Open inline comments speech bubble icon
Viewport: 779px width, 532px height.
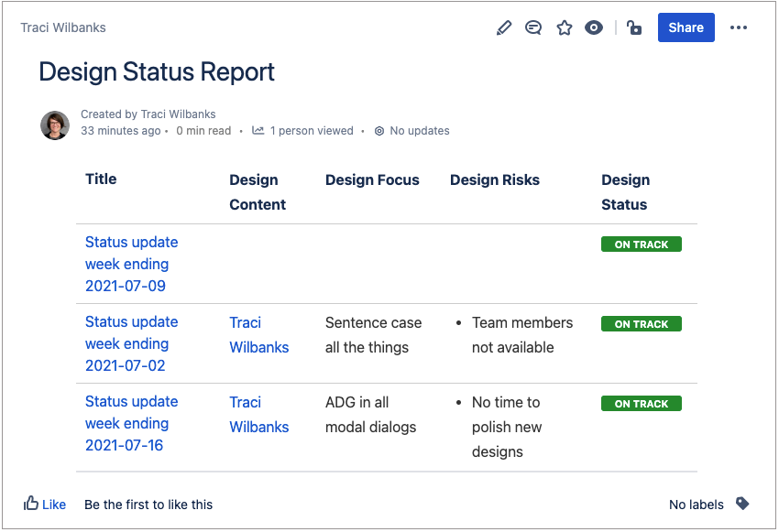point(533,27)
